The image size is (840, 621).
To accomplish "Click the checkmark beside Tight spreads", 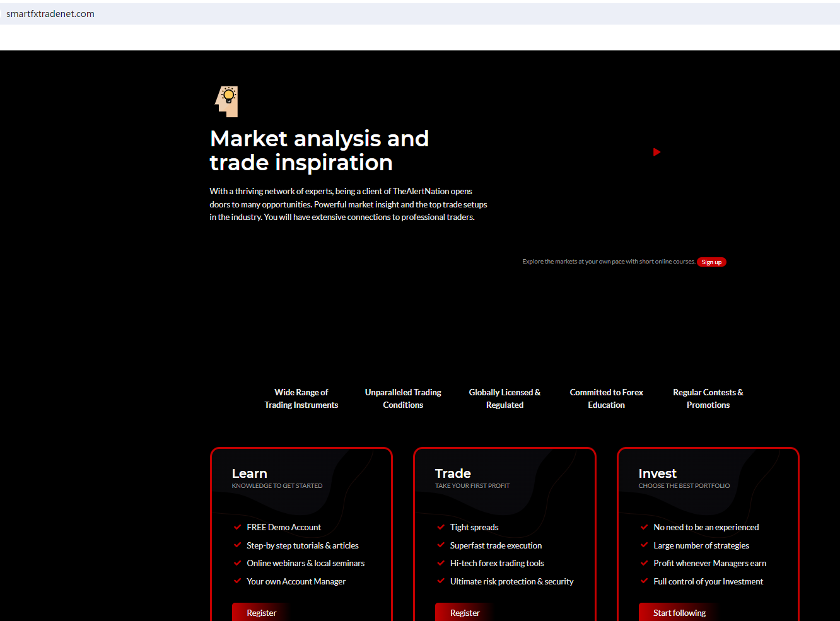I will (x=441, y=527).
